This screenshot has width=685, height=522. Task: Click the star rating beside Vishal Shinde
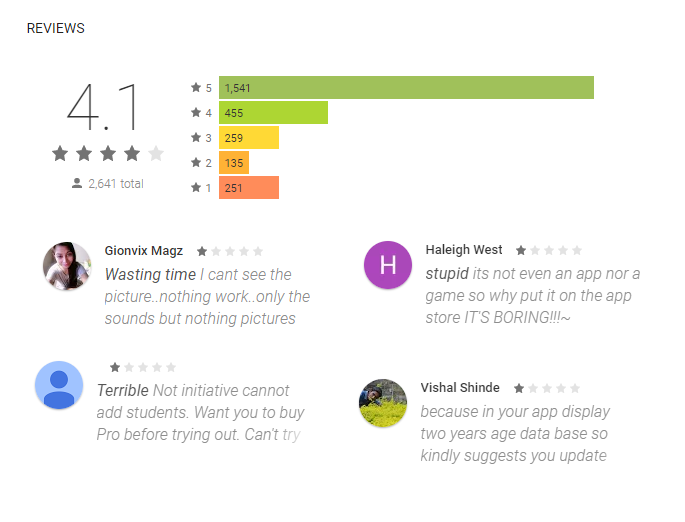point(547,388)
